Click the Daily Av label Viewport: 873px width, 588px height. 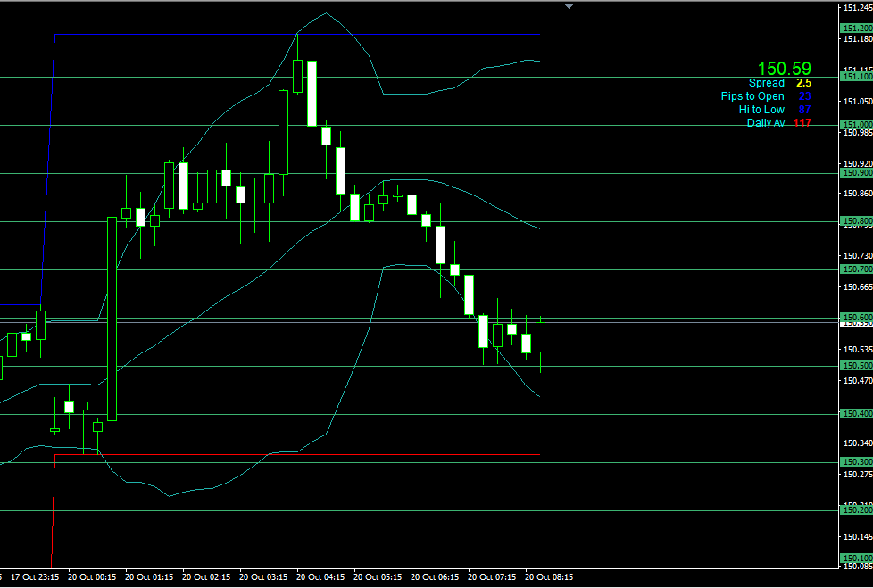(x=766, y=123)
